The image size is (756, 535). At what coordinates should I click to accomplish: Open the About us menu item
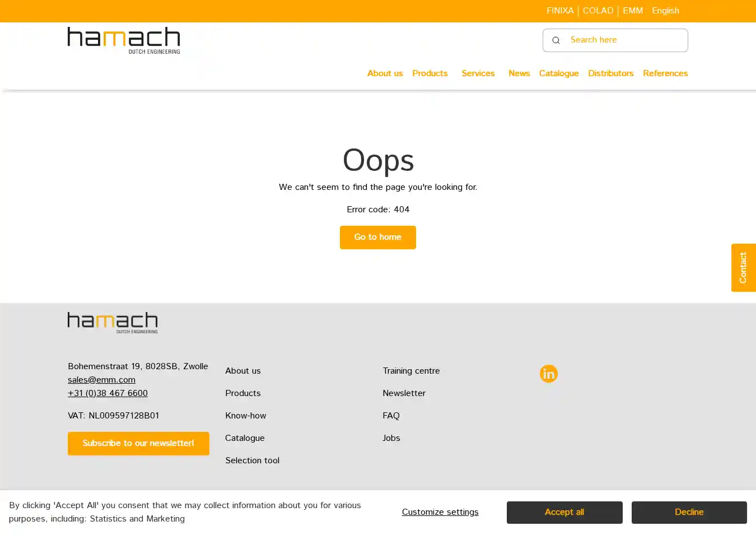(385, 73)
